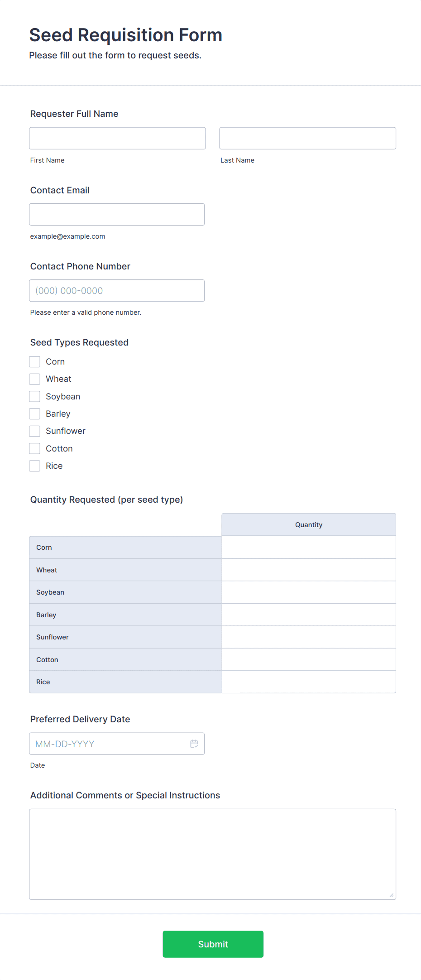
Task: Select the Soybean checkbox
Action: tap(35, 397)
